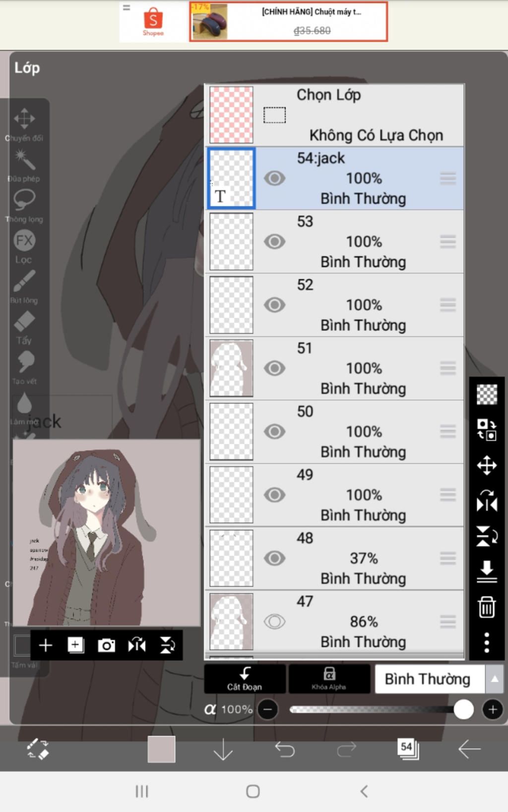
Task: Open Android recent apps button
Action: click(142, 791)
